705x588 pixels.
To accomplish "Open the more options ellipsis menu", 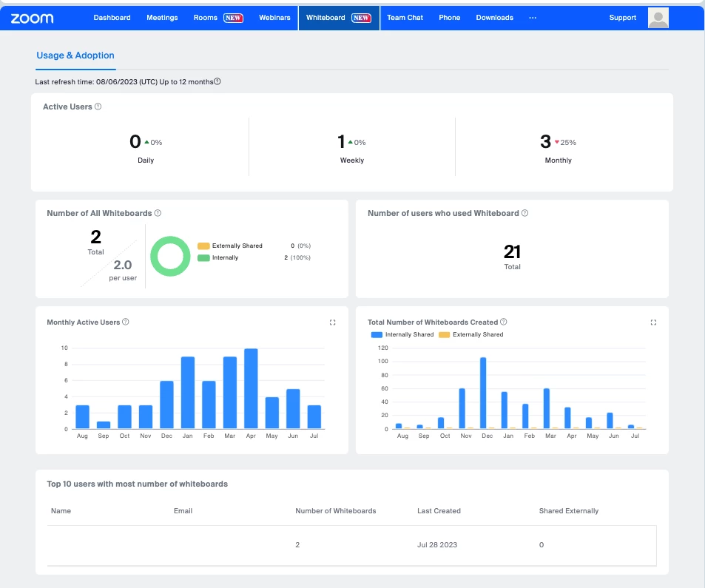I will (533, 18).
